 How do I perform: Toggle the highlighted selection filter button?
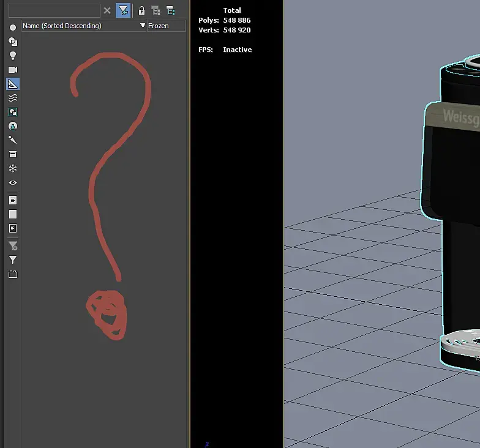pos(123,11)
